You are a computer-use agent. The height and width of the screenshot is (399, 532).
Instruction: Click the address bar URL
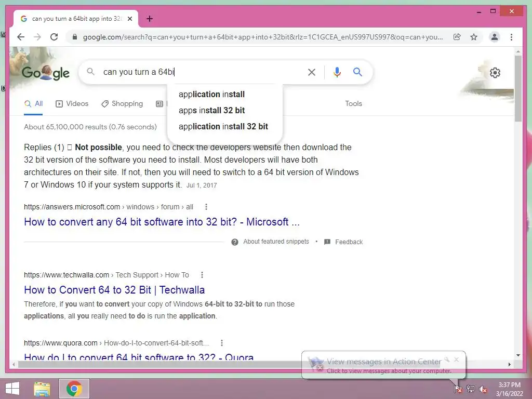coord(263,37)
